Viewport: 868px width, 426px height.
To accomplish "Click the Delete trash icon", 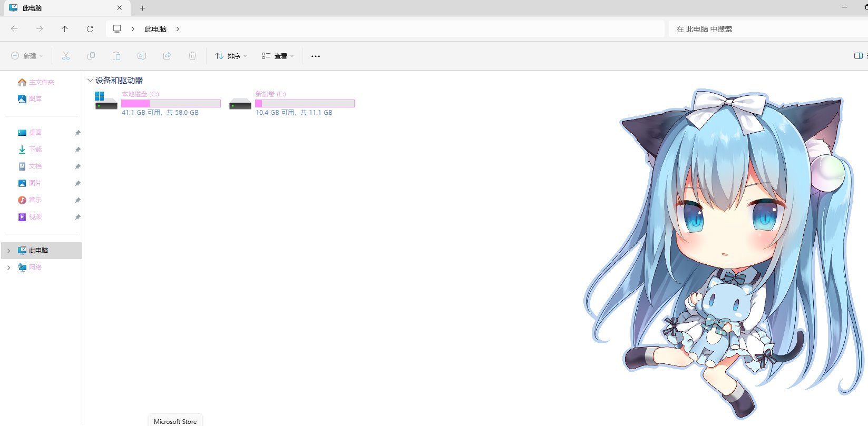I will 192,56.
